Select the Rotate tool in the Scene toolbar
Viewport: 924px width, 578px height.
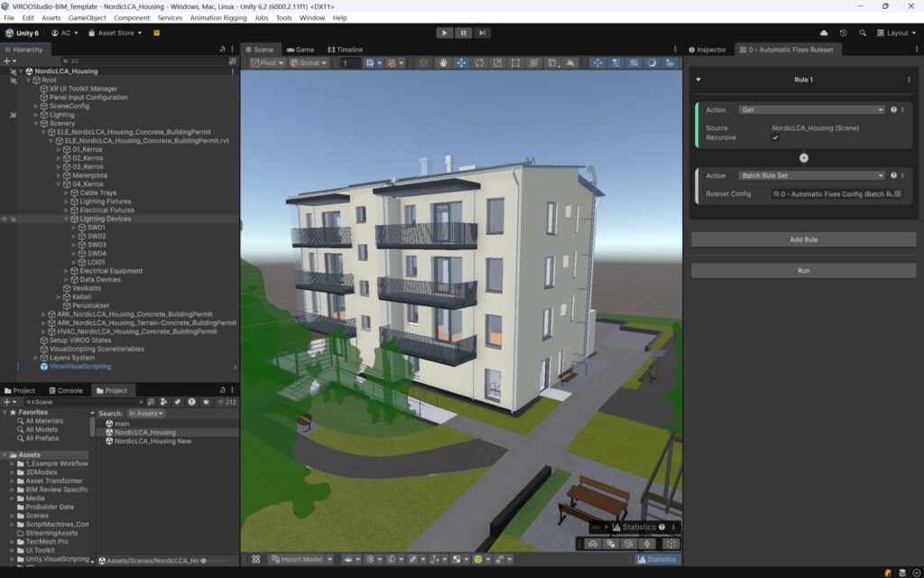[479, 62]
